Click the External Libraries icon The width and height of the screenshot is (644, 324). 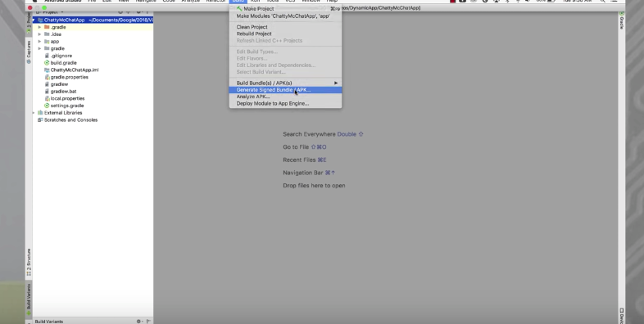pyautogui.click(x=40, y=113)
